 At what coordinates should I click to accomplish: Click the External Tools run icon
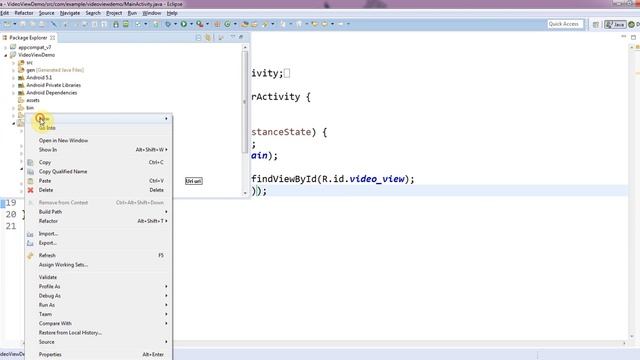tap(200, 24)
